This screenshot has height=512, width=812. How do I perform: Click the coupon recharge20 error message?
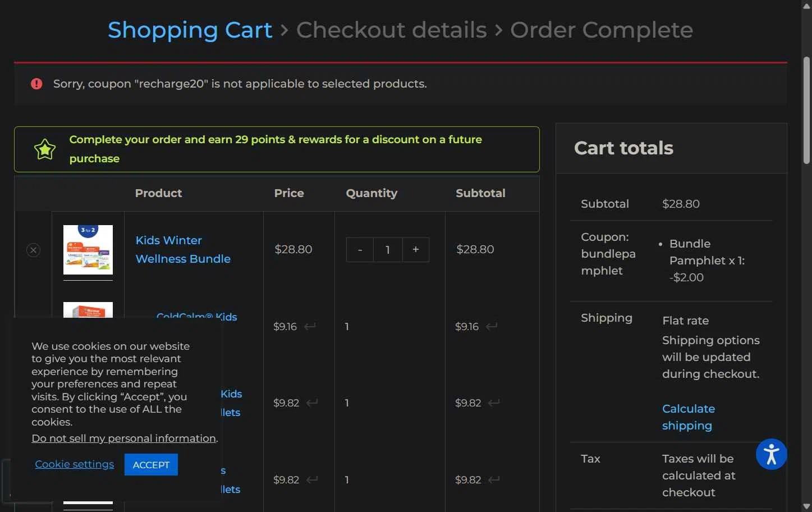click(x=240, y=84)
